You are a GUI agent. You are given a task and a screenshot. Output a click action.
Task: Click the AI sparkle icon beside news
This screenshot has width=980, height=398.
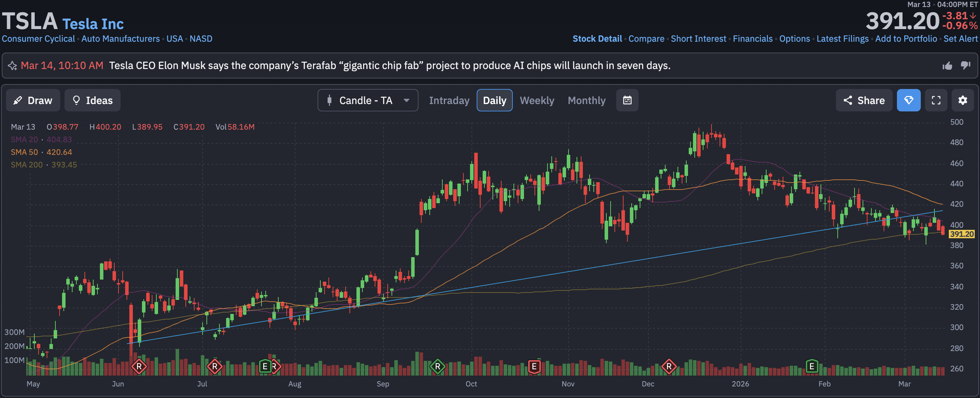[12, 66]
